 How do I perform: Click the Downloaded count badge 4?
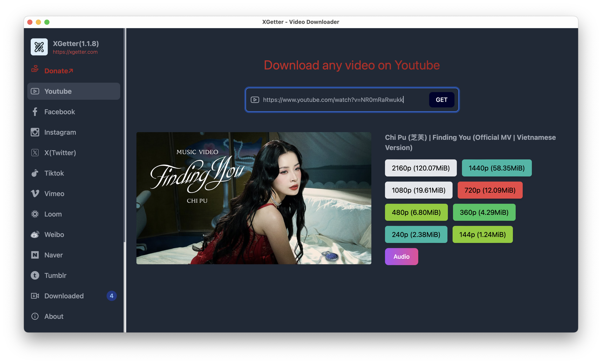click(111, 296)
